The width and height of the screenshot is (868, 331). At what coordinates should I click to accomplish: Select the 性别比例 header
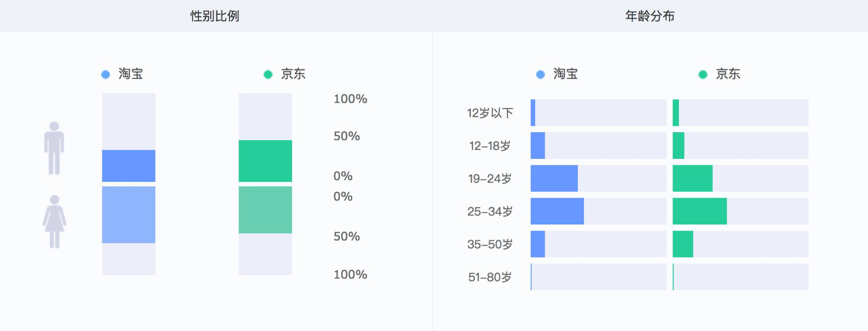pyautogui.click(x=215, y=16)
